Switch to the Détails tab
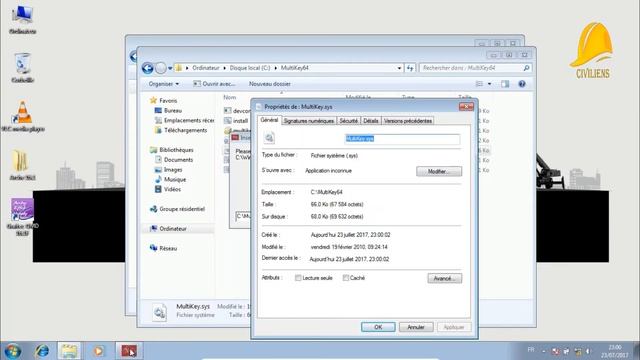 tap(371, 121)
